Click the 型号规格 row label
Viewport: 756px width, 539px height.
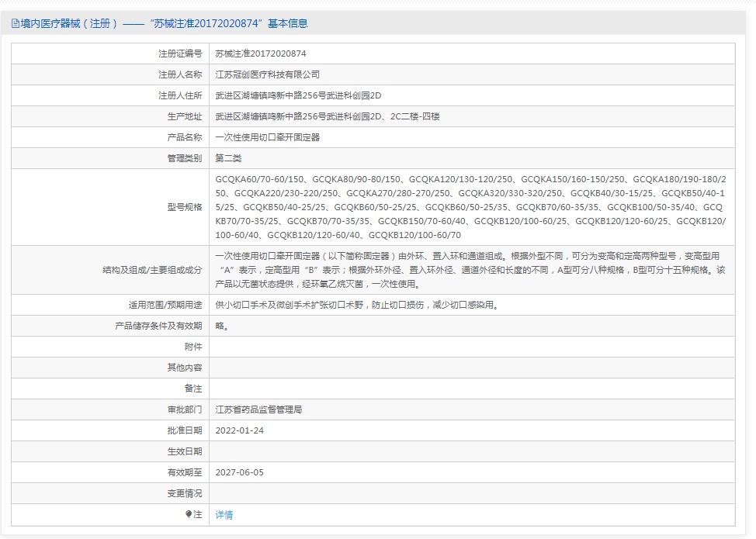click(x=184, y=207)
